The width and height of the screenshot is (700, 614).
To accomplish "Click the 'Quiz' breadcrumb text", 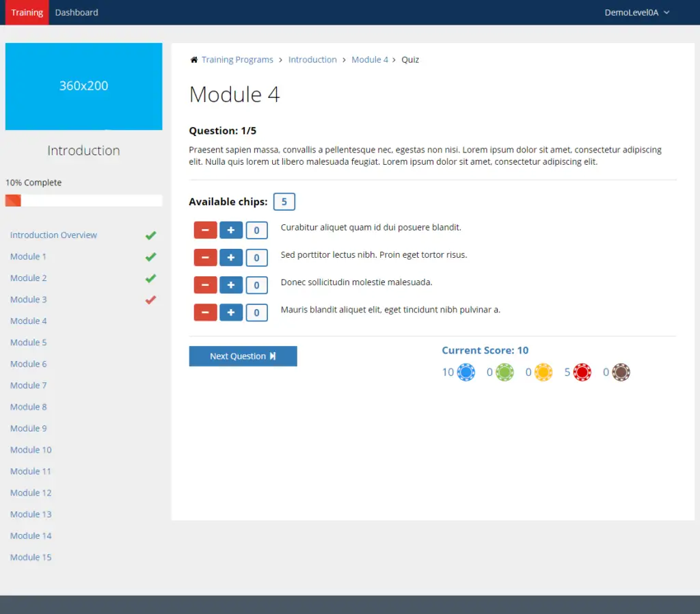I will (x=410, y=60).
